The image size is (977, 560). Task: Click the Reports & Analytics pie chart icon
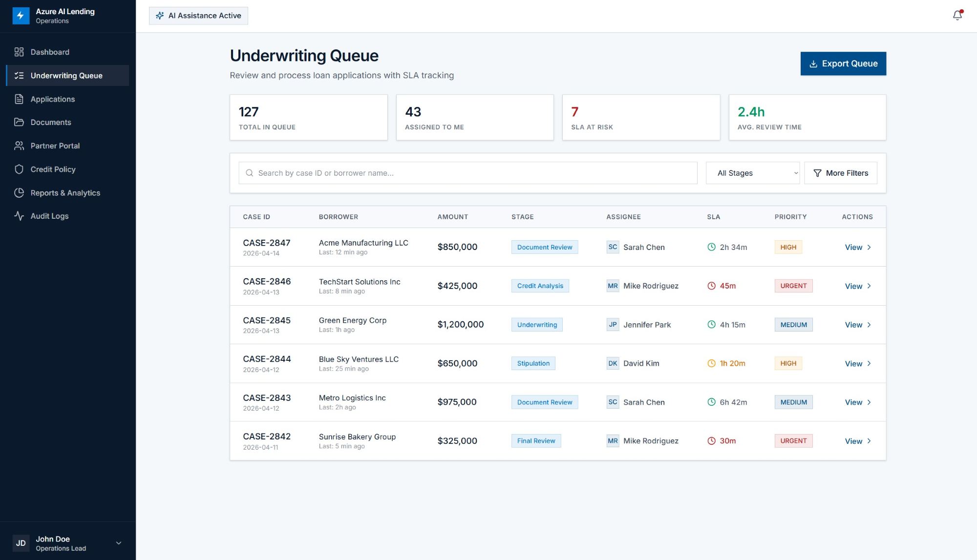coord(19,192)
